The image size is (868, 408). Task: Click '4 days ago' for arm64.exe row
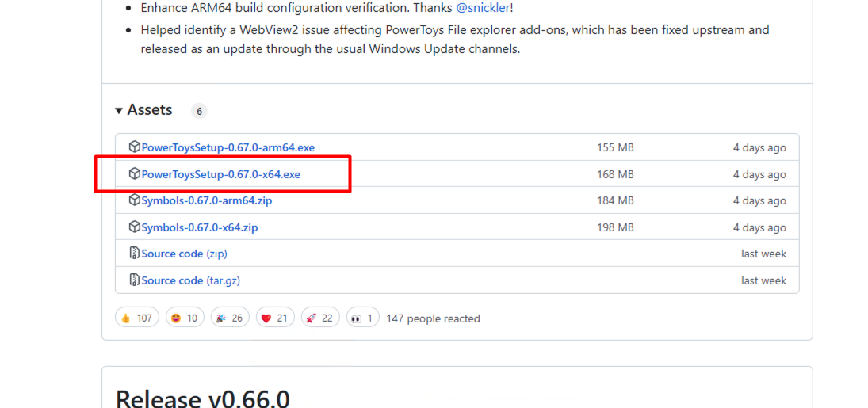tap(759, 148)
